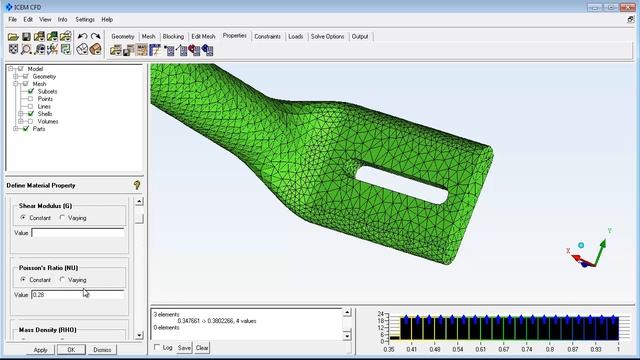Expand the Parts tree node

click(16, 129)
